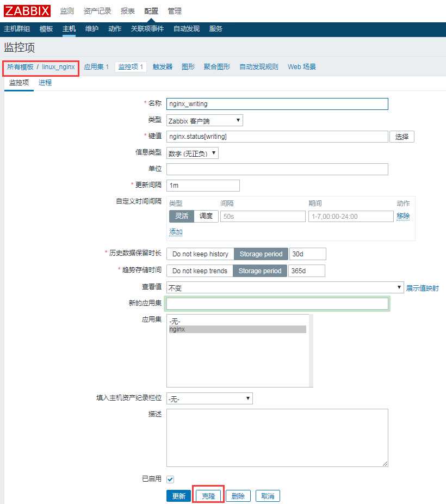Click the 名称 input field

tap(277, 104)
